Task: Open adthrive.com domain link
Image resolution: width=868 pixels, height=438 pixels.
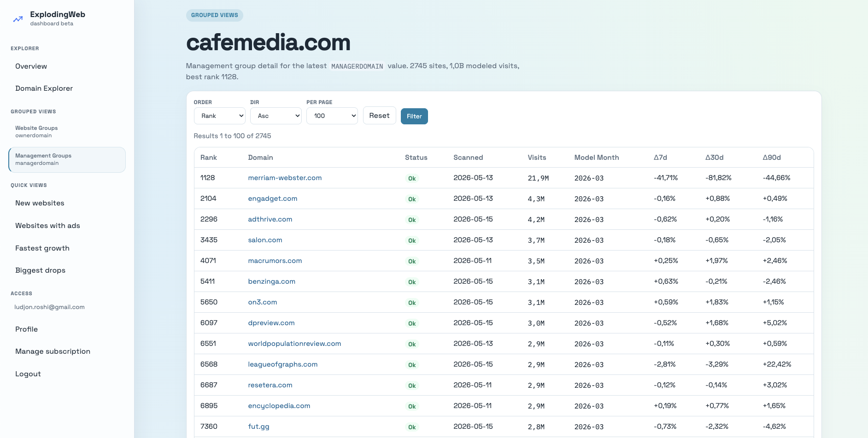Action: click(x=270, y=219)
